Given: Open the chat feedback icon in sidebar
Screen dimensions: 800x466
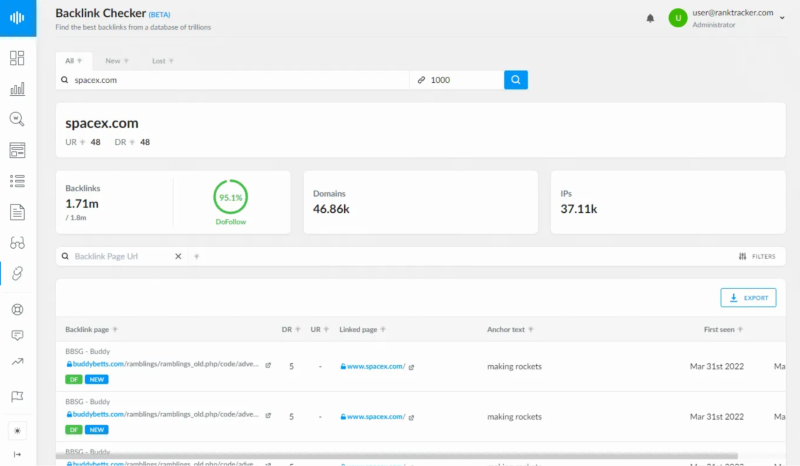Looking at the screenshot, I should tap(17, 335).
